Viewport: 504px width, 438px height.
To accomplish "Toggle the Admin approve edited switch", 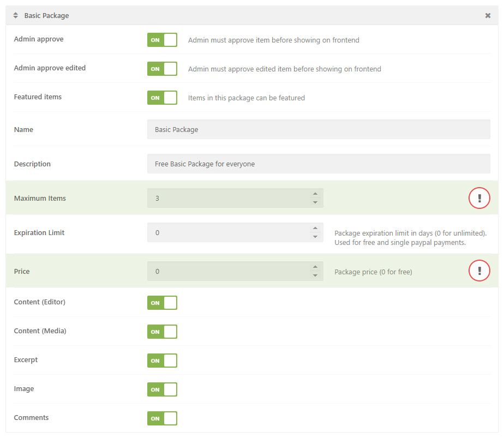I will [x=163, y=69].
